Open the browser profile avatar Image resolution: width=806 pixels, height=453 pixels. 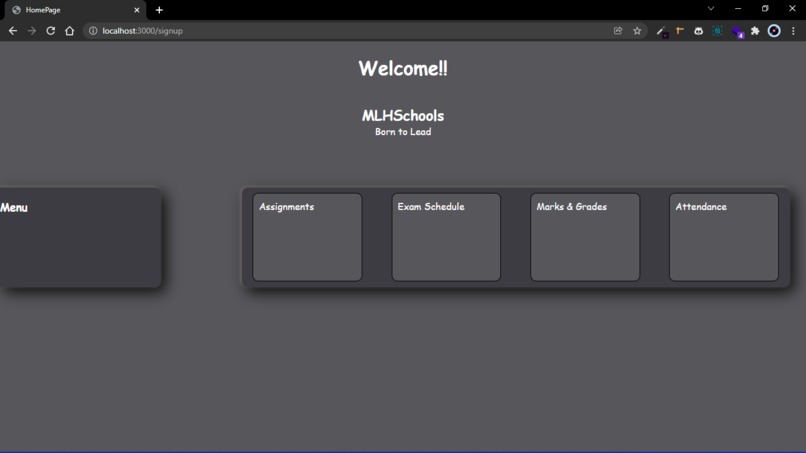(x=774, y=31)
